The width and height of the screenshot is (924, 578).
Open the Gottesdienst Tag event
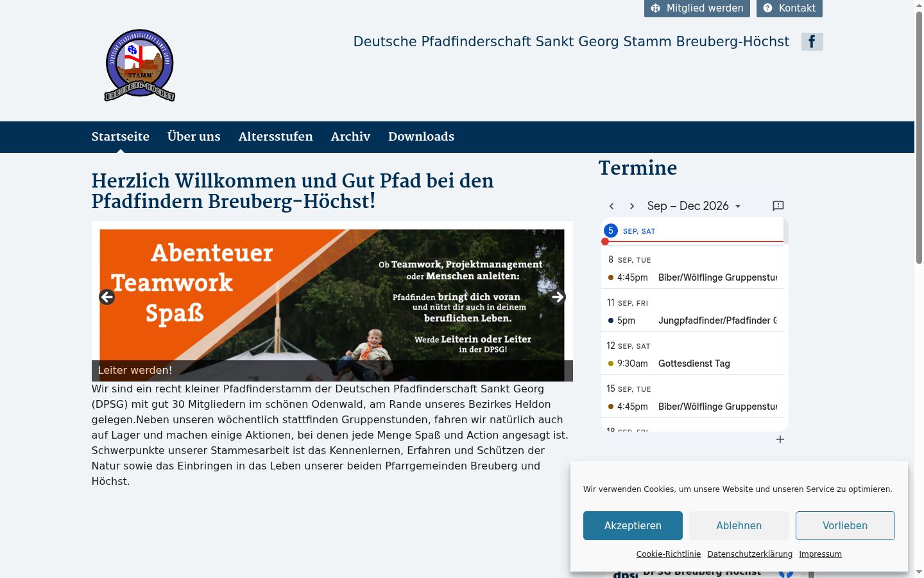[692, 363]
